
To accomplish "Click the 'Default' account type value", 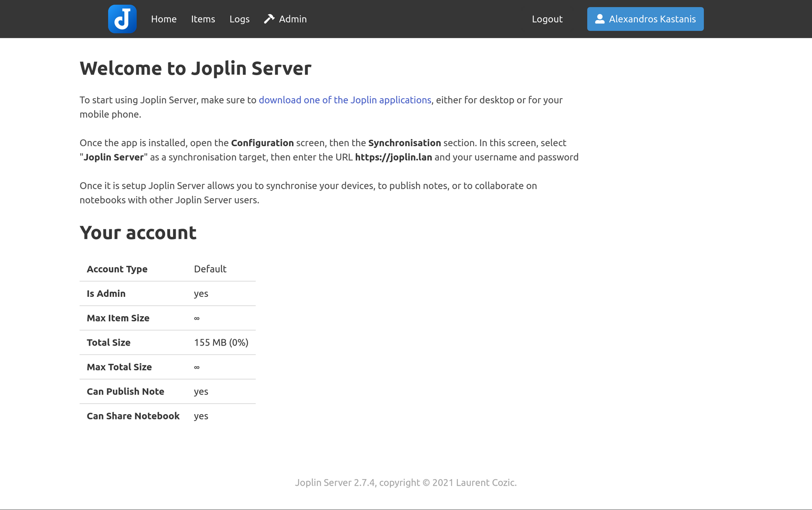I will (x=210, y=269).
